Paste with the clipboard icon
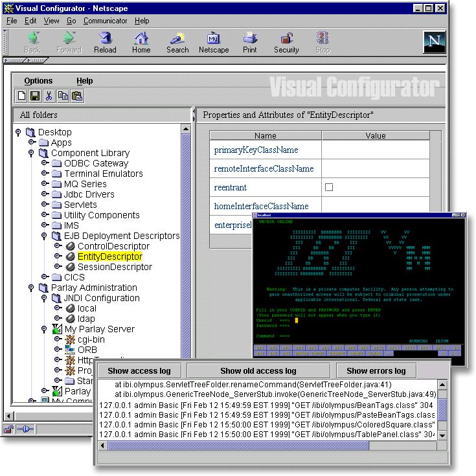 (77, 96)
